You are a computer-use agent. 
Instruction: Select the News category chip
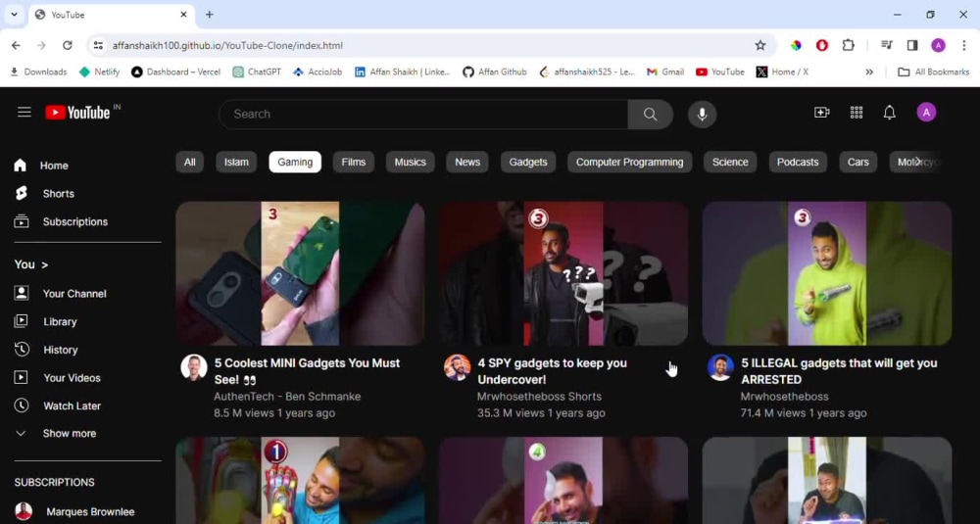pos(467,162)
